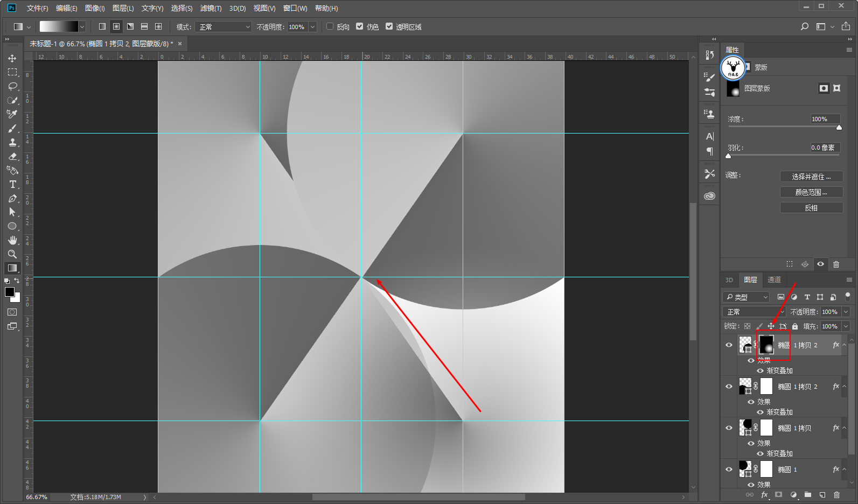Click the foreground color swatch
Image resolution: width=858 pixels, height=504 pixels.
(9, 292)
